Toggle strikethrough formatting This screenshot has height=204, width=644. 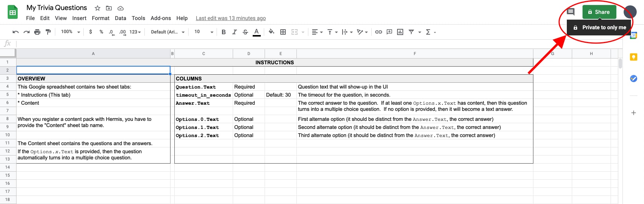(245, 32)
